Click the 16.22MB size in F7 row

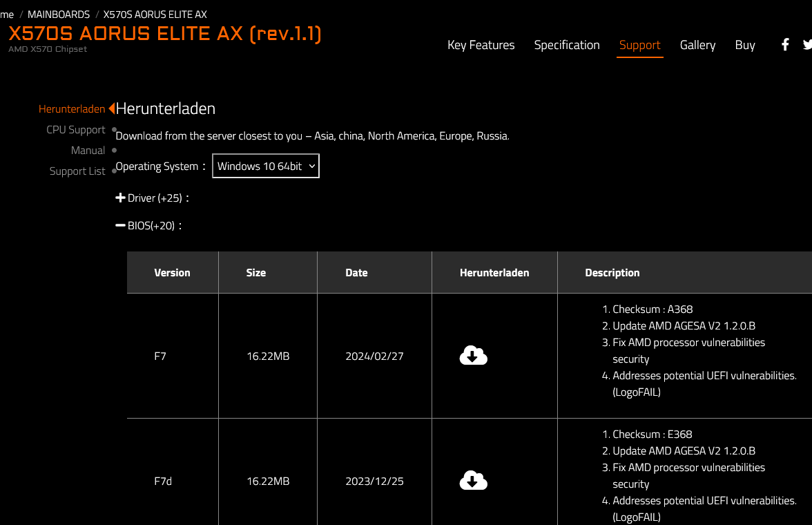point(268,356)
